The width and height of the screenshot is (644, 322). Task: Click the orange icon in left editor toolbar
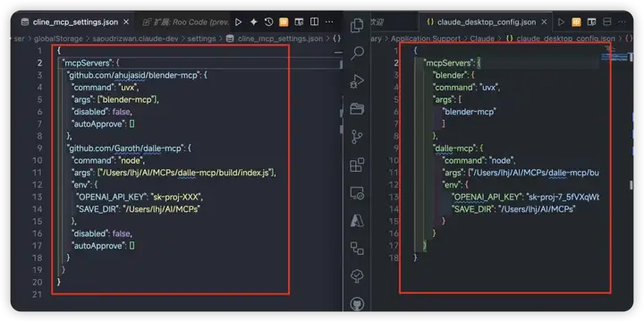[284, 22]
